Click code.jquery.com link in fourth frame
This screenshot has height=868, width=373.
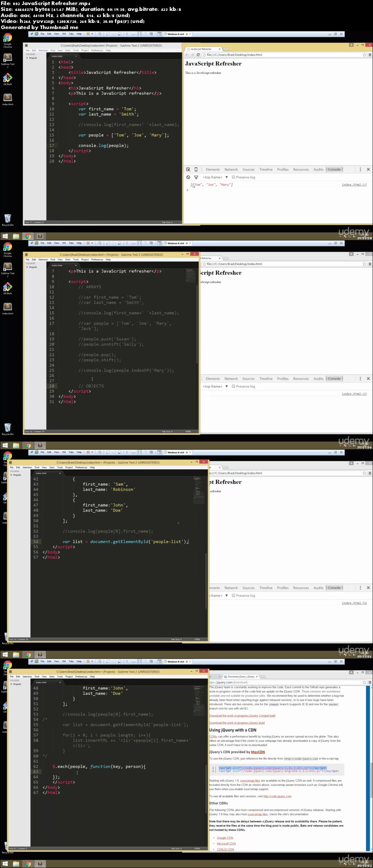277,796
